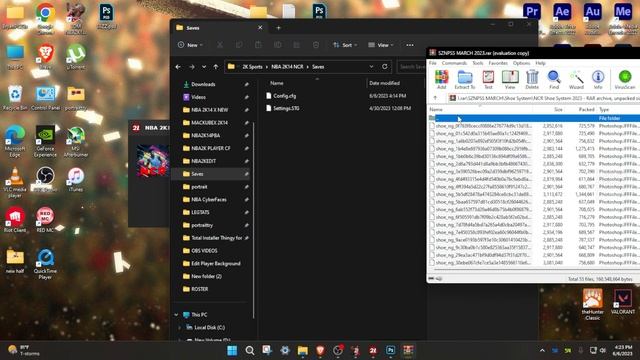Open the Help menu in WinRAR
Image resolution: width=640 pixels, height=360 pixels.
click(540, 63)
